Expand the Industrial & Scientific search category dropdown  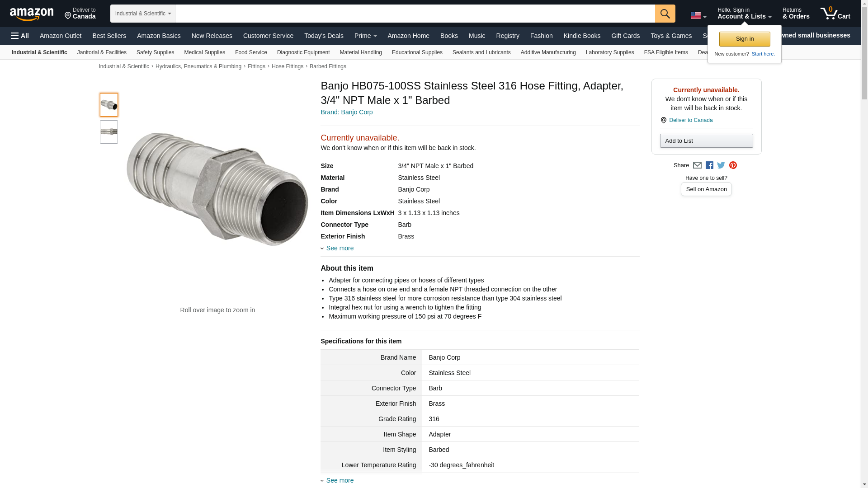pyautogui.click(x=143, y=14)
